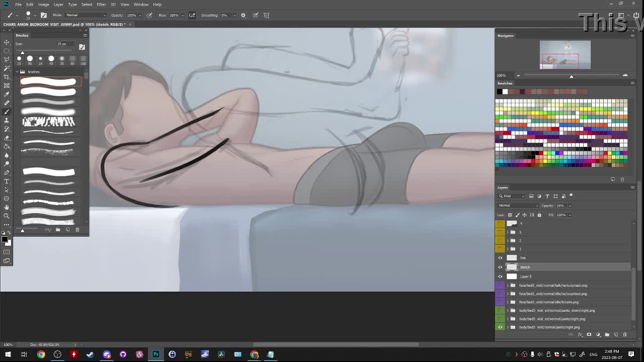The height and width of the screenshot is (362, 644).
Task: Open smoothing options gear icon
Action: [243, 15]
